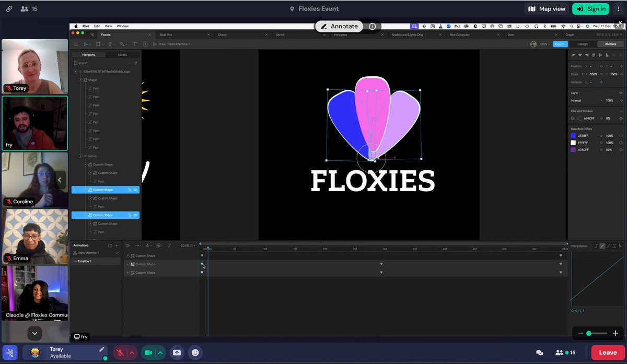Screen dimensions: 627x364
Task: Key the Rotation property diamond
Action: (601, 82)
